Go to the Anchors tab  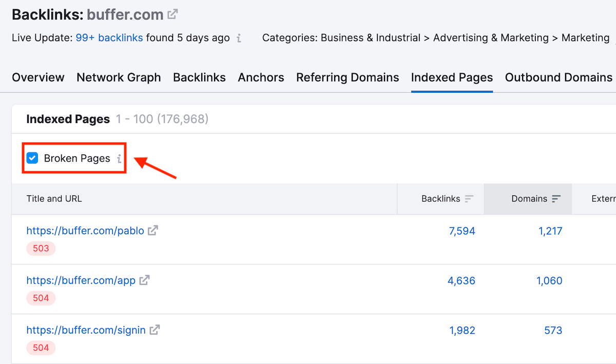coord(261,77)
